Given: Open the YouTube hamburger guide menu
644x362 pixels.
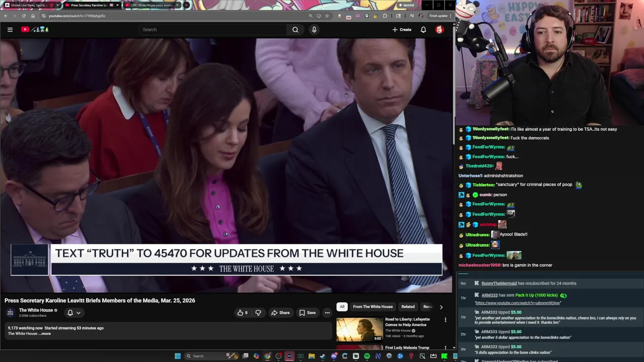Looking at the screenshot, I should 10,30.
